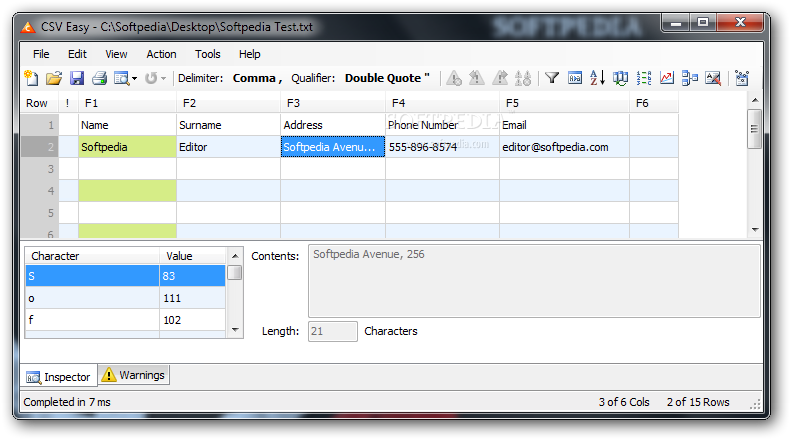791x440 pixels.
Task: Change the Double Quote qualifier setting
Action: pos(387,78)
